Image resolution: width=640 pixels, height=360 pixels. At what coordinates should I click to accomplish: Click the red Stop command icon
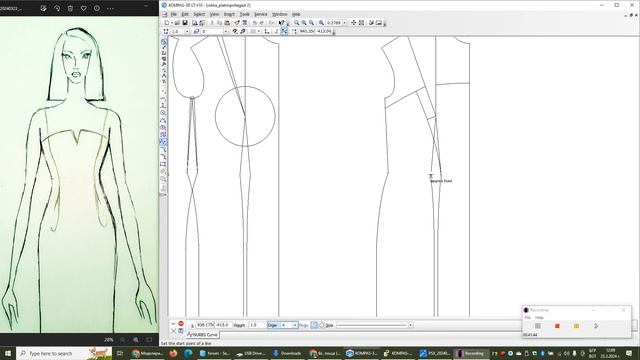coord(181,323)
